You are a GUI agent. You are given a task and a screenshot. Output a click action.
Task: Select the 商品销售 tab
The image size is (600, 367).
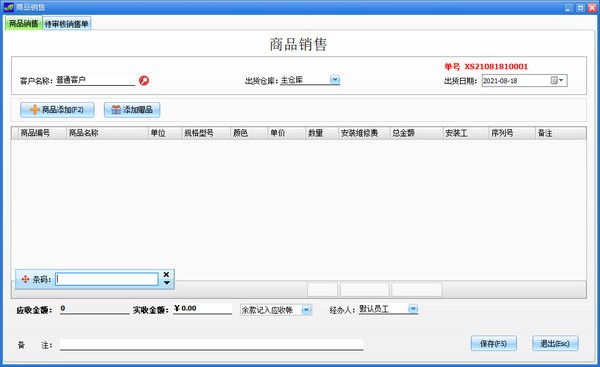[23, 23]
